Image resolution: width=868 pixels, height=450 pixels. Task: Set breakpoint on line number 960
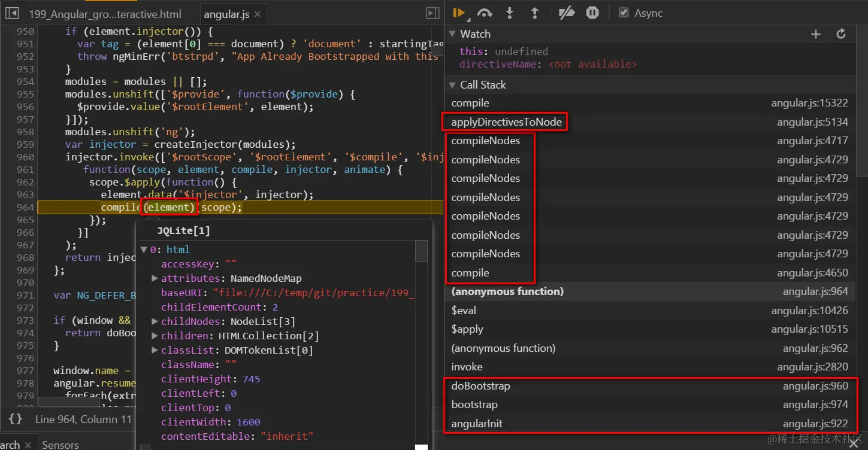click(25, 157)
